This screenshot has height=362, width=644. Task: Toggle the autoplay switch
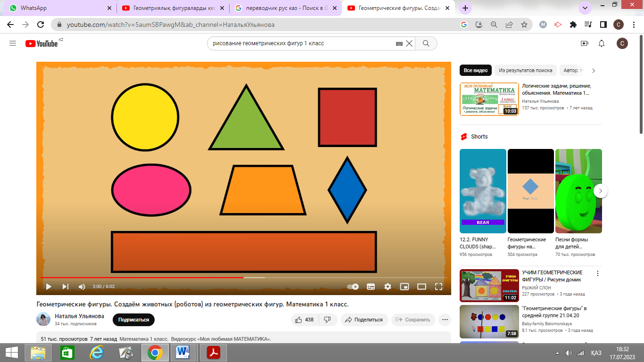353,287
